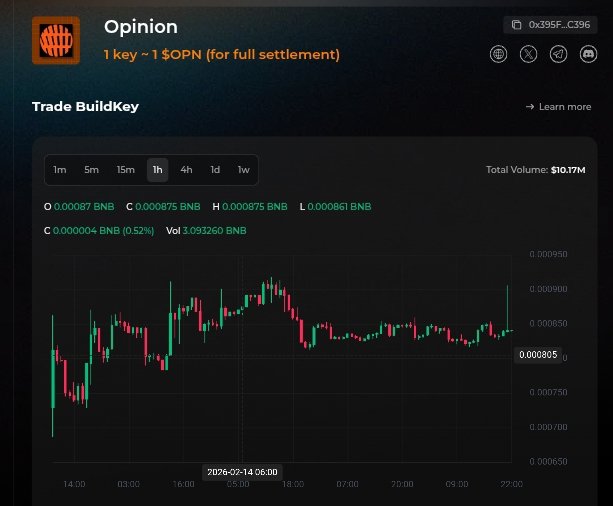Copy contract address 0x395F...C396

click(x=550, y=25)
